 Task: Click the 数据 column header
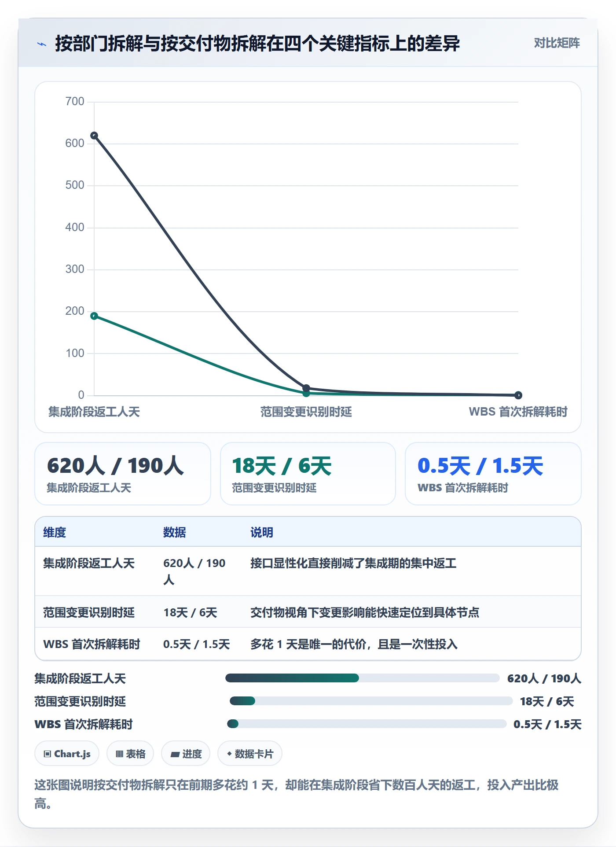click(175, 532)
